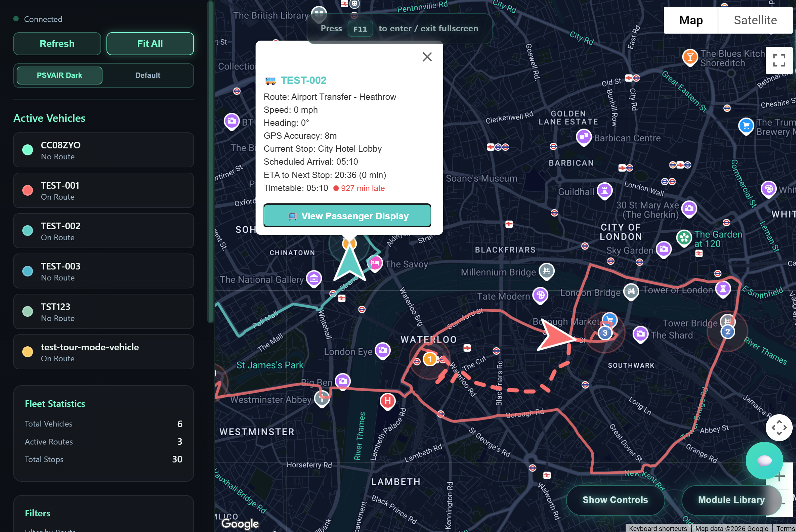Click the View Passenger Display button
This screenshot has height=532, width=796.
tap(347, 216)
